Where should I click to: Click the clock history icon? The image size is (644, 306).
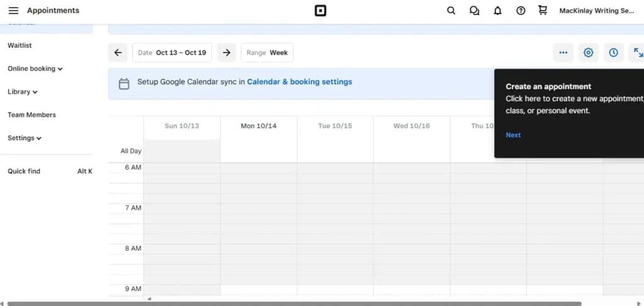tap(614, 53)
